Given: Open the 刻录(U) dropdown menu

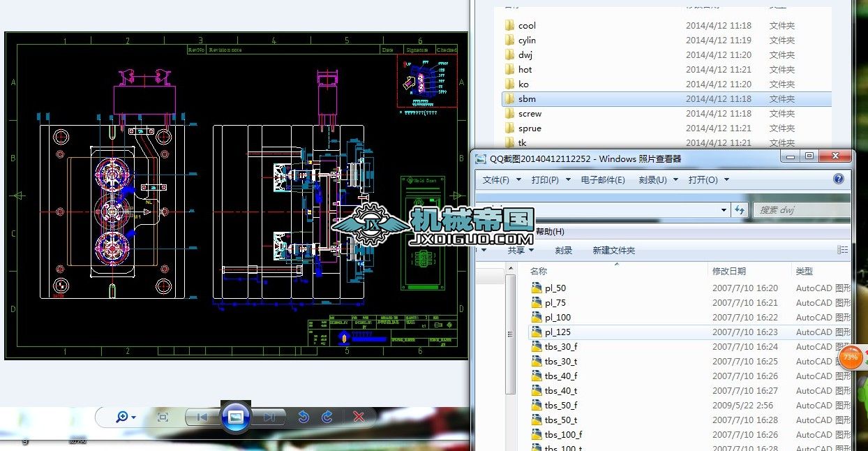Looking at the screenshot, I should point(657,179).
